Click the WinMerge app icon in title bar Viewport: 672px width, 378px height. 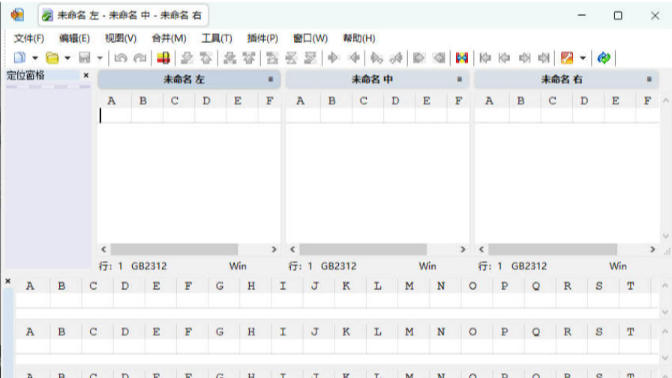click(18, 15)
